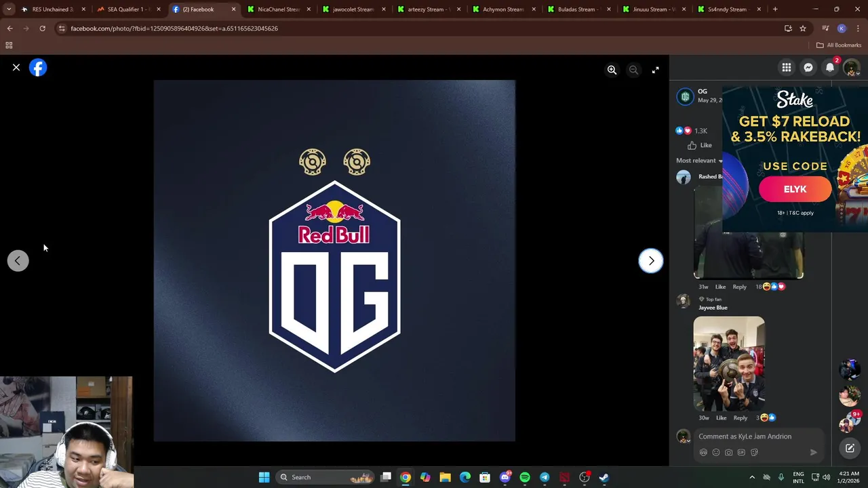868x488 pixels.
Task: Switch to jawocolet Stream tab
Action: tap(353, 9)
